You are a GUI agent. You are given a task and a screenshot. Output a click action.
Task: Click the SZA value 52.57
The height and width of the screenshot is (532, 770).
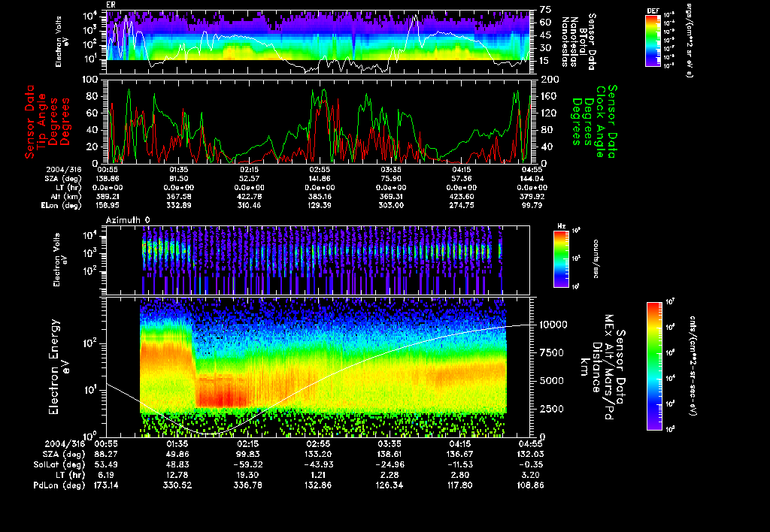249,179
